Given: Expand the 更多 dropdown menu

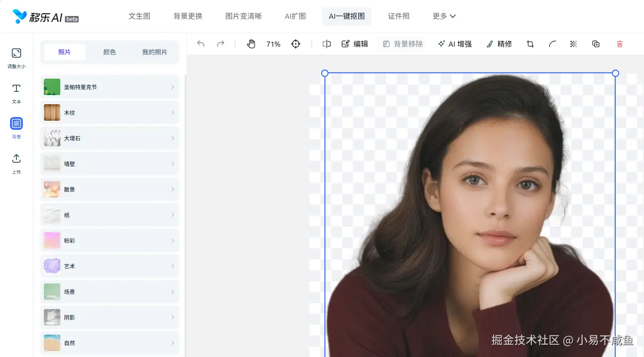Looking at the screenshot, I should coord(444,16).
